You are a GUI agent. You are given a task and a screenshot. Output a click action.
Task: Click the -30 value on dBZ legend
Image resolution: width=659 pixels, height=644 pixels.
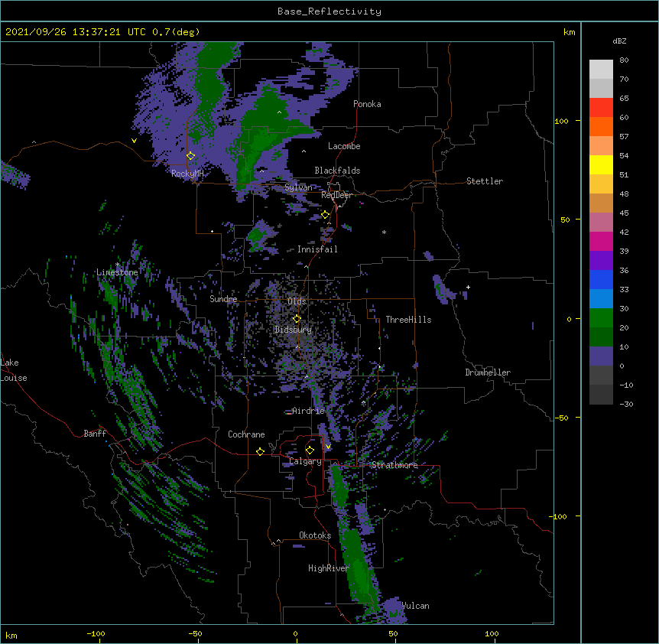[x=626, y=405]
